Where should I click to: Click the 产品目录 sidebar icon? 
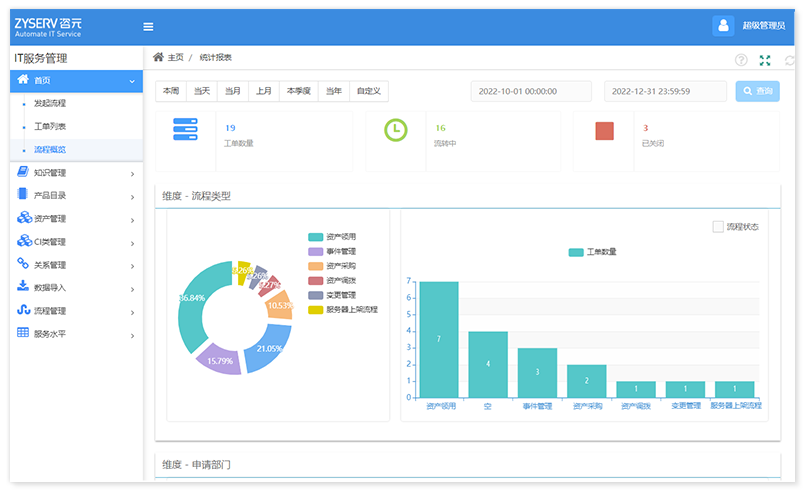[22, 194]
